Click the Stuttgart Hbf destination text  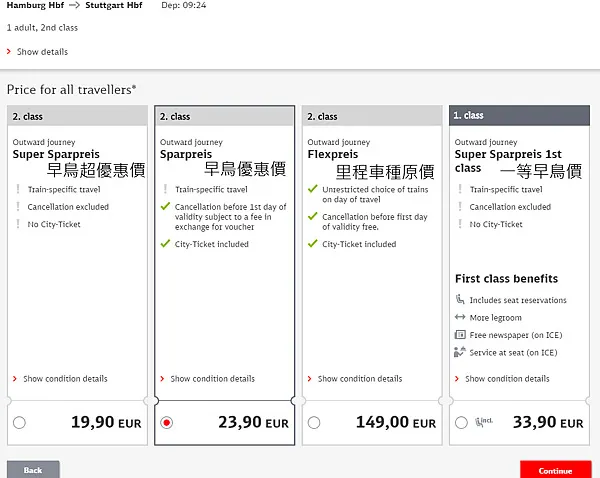[x=114, y=5]
